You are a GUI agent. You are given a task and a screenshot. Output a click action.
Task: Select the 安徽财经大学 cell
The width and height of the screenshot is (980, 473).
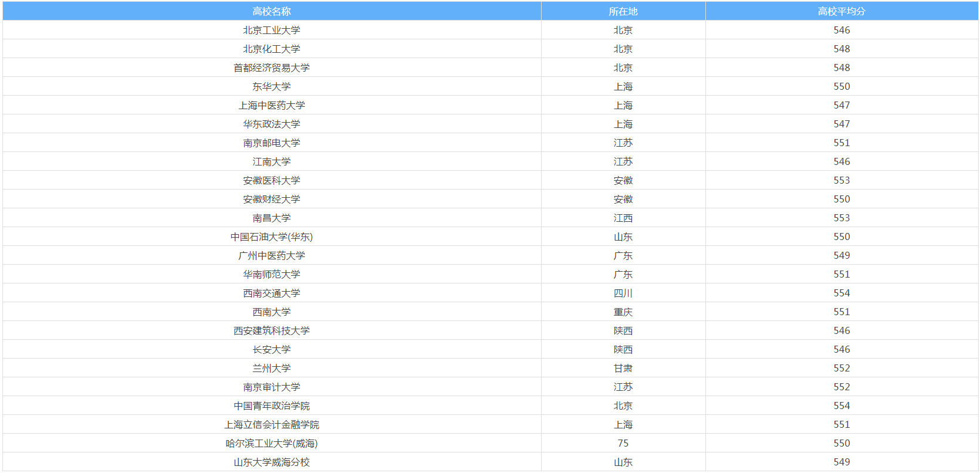point(272,199)
